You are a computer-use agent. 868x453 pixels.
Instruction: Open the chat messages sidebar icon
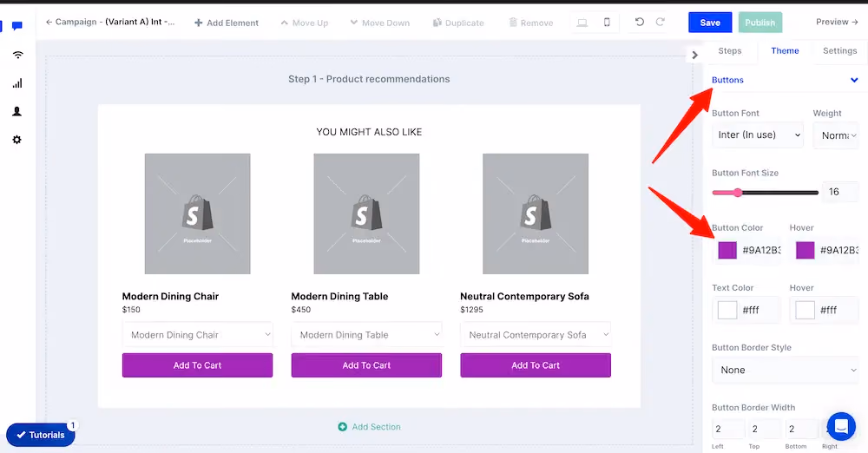(17, 26)
